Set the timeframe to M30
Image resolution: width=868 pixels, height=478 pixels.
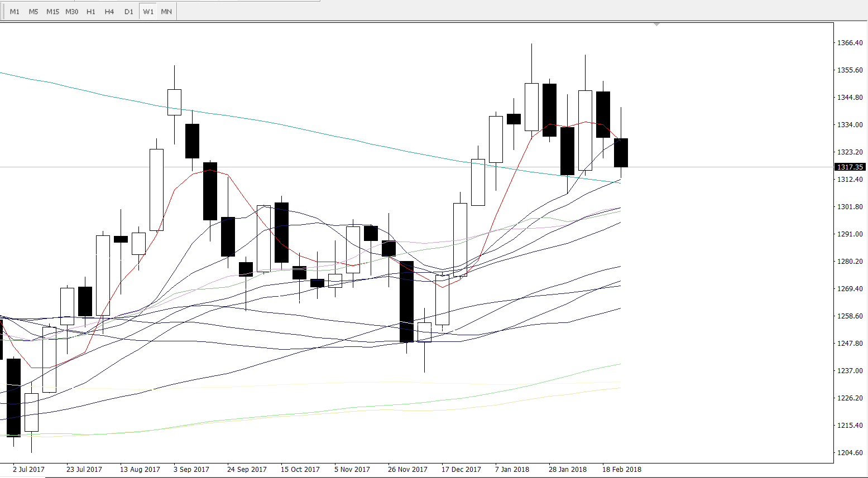tap(71, 12)
